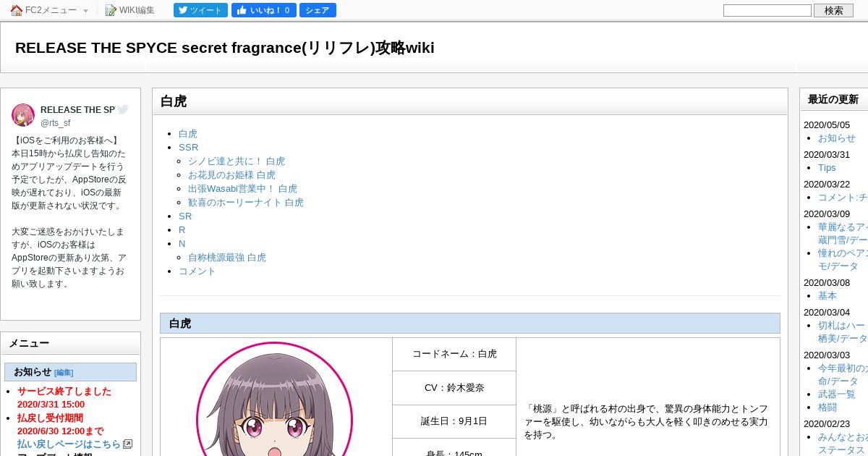The height and width of the screenshot is (456, 868).
Task: Jump to 白虎 section in contents
Action: pos(188,134)
